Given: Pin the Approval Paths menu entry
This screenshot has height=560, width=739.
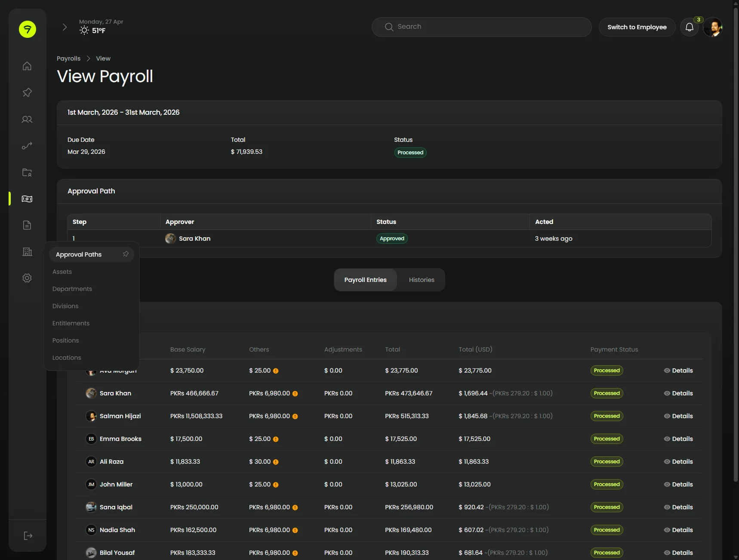Looking at the screenshot, I should tap(126, 254).
